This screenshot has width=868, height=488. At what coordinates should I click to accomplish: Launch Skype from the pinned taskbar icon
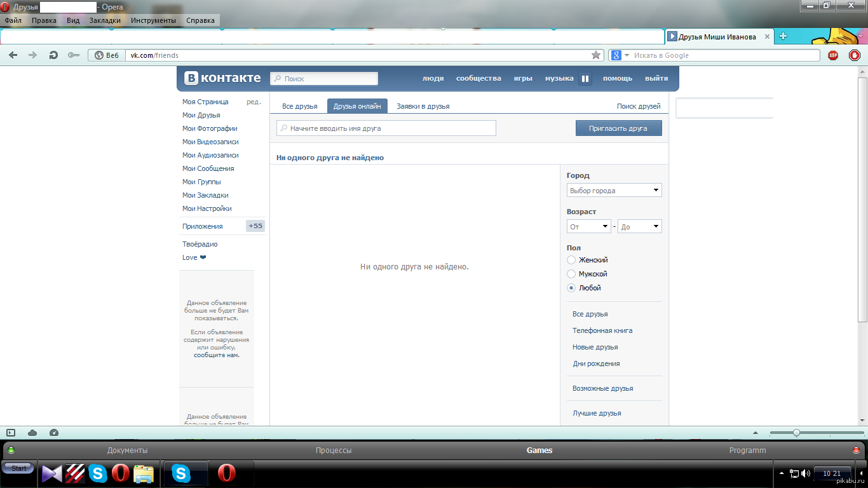(x=98, y=474)
